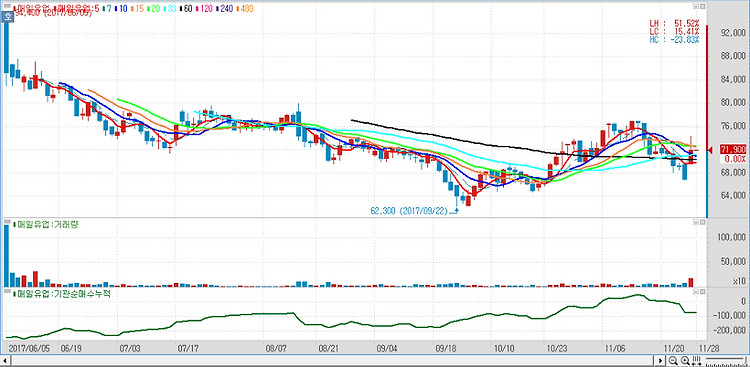Minimize the volume (거래량) panel
Viewport: 750px width, 367px height.
click(696, 223)
